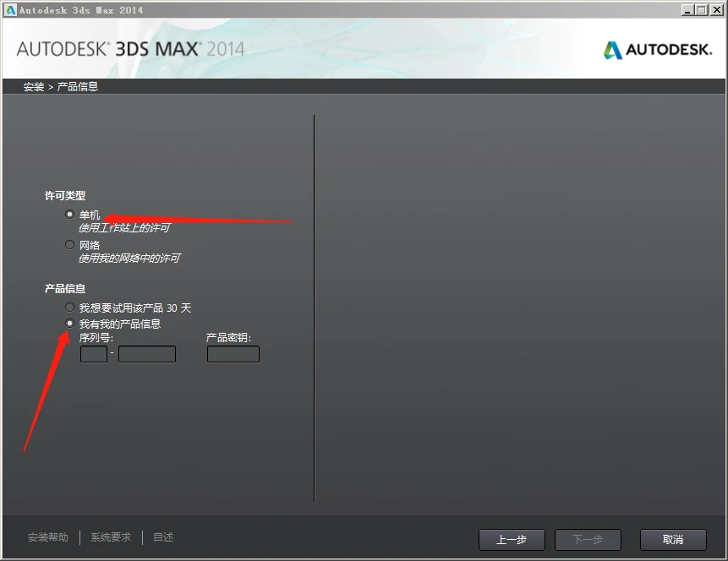Click the first 序列号 serial number field
Screen dimensions: 728x561
(94, 354)
